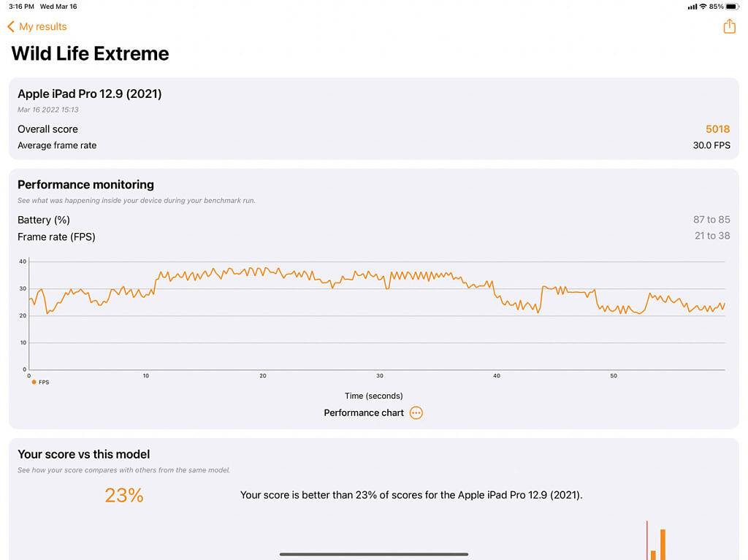Tap the back chevron arrow icon
This screenshot has height=560, width=748.
point(11,26)
